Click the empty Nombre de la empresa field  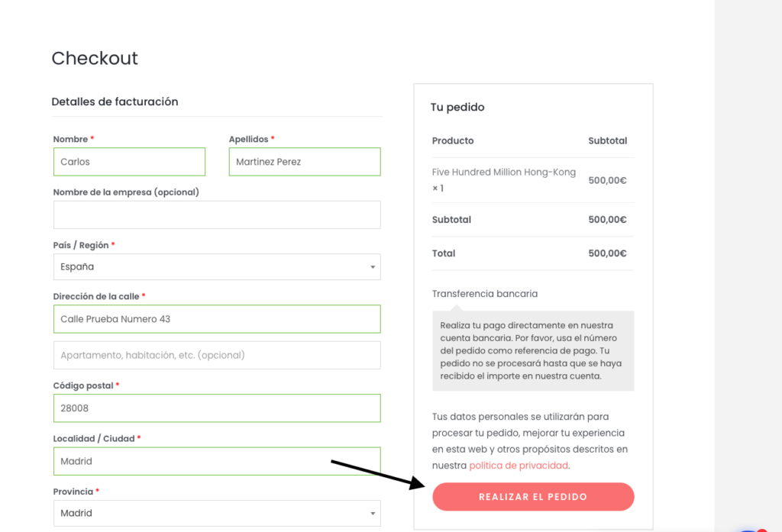(x=217, y=215)
